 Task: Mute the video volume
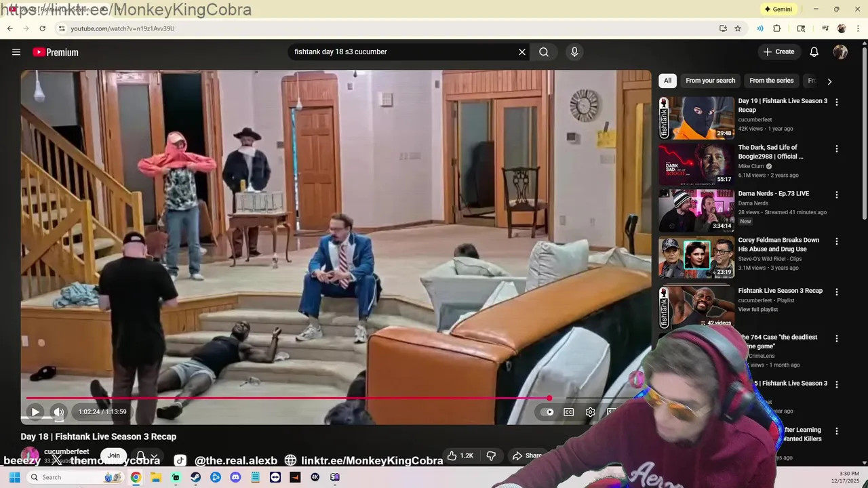coord(59,412)
